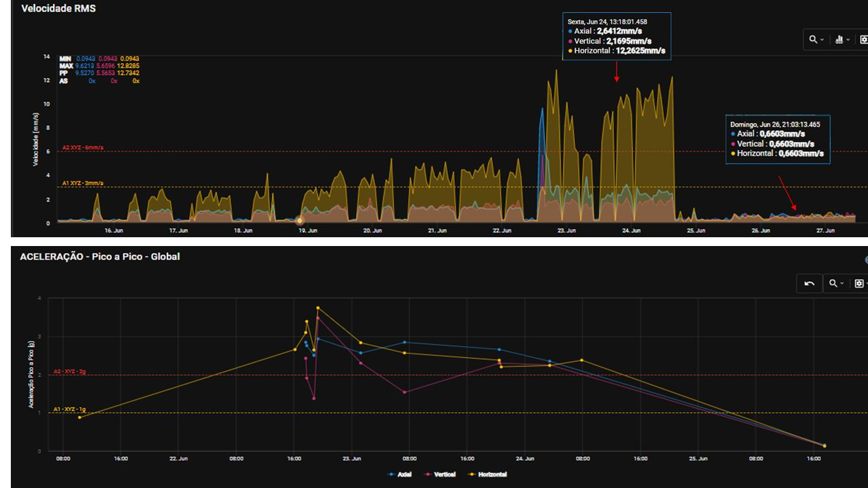Screen dimensions: 868x488
Task: Open the zoom dropdown in Velocidade RMS chart
Action: coord(816,40)
